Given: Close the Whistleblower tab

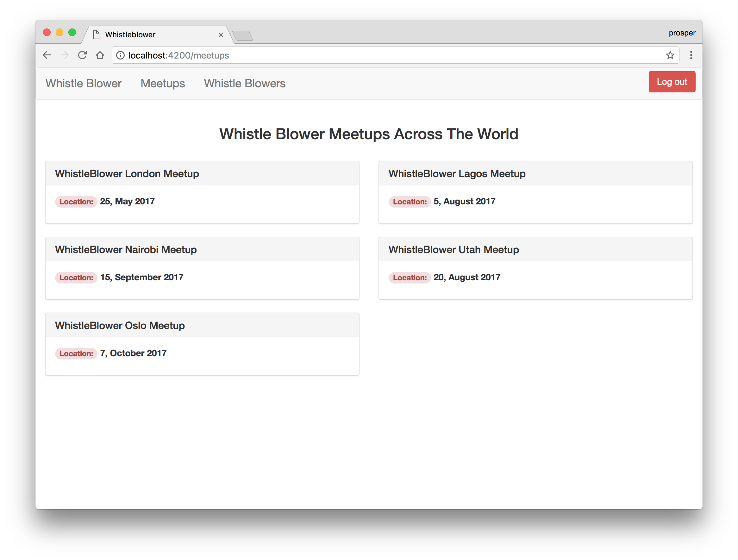Looking at the screenshot, I should pos(221,35).
